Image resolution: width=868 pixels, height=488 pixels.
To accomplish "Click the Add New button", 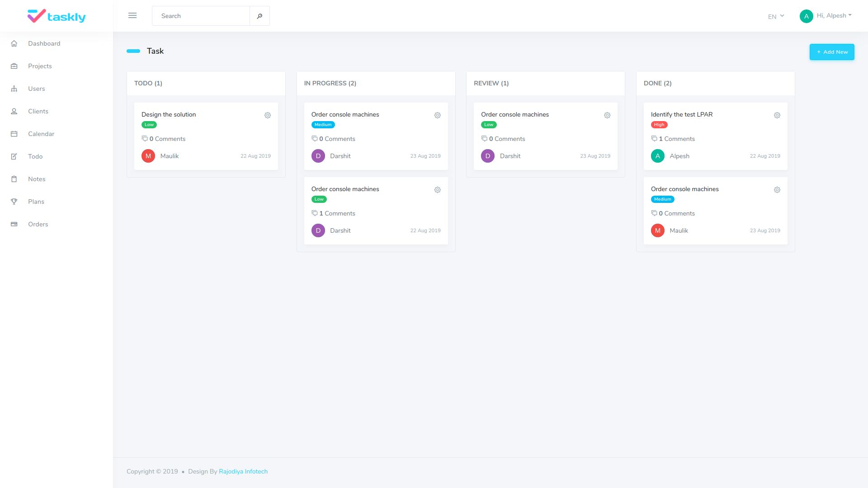I will (x=832, y=52).
